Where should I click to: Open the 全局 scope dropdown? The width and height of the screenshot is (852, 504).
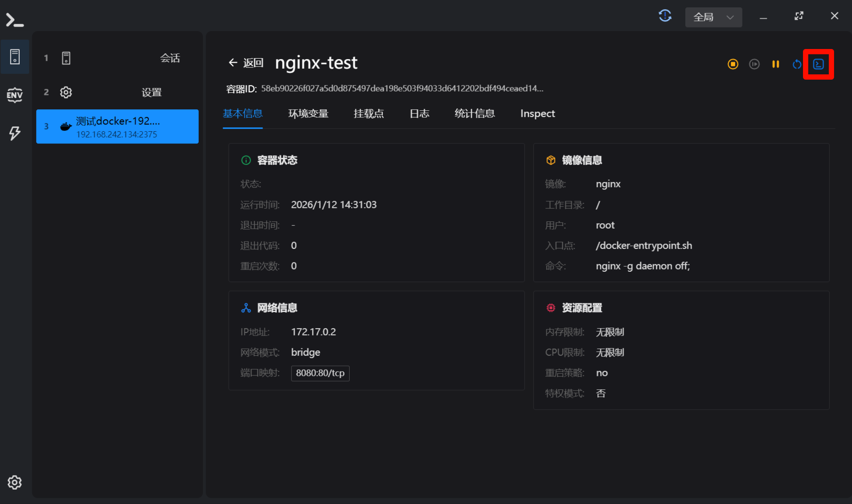(713, 17)
